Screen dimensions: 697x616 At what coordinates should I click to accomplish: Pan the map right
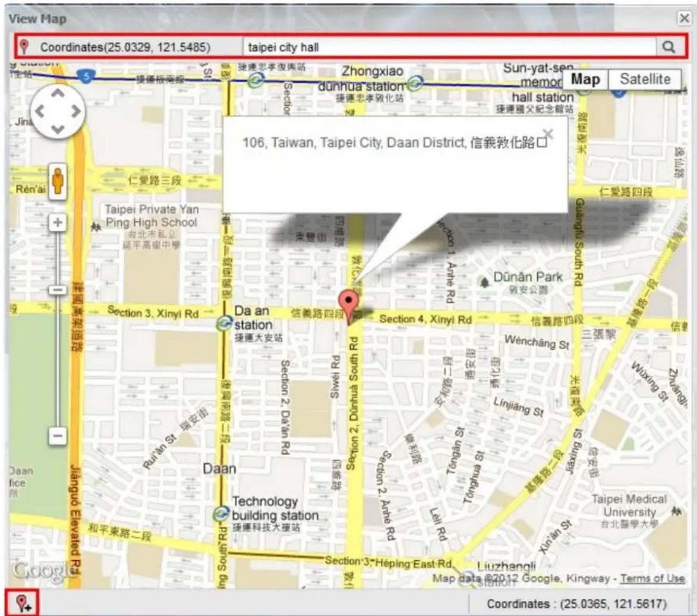(x=76, y=111)
